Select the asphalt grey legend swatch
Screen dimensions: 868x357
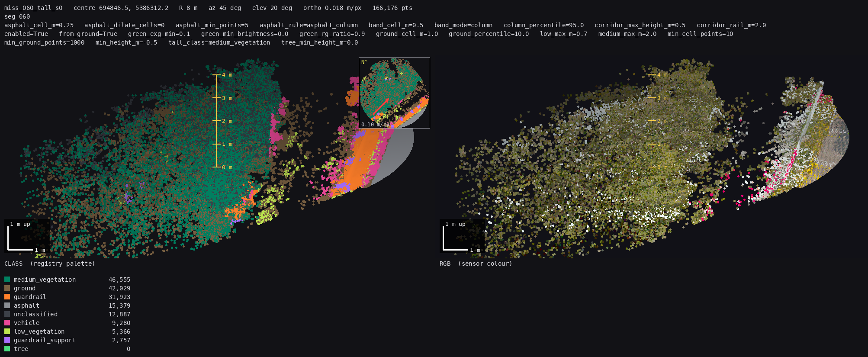click(x=7, y=306)
